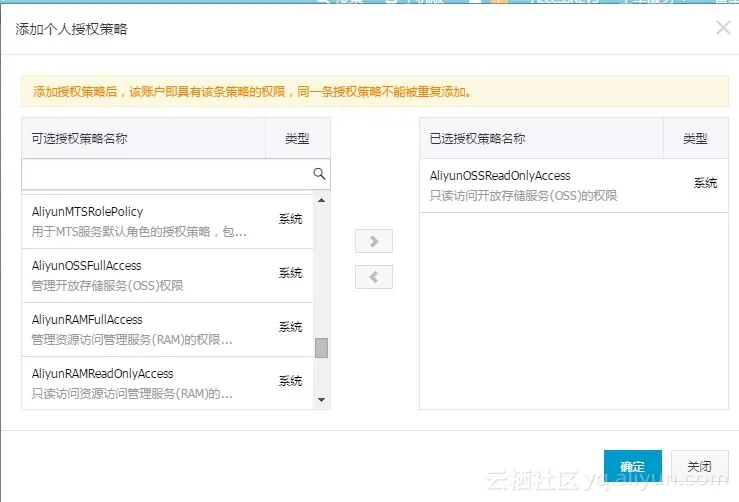Click the search magnifier icon
Image resolution: width=739 pixels, height=502 pixels.
tap(319, 173)
